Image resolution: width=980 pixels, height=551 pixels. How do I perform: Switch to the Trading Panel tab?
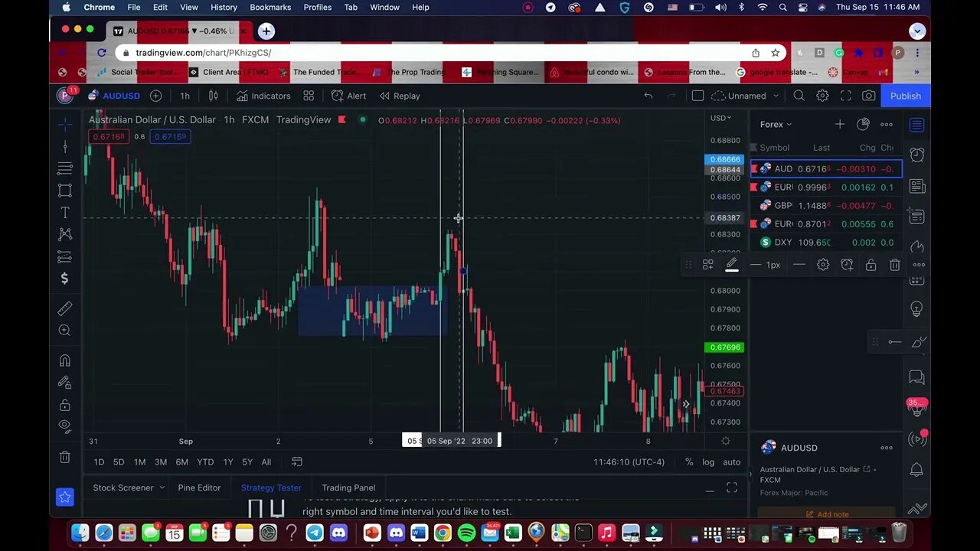[348, 487]
